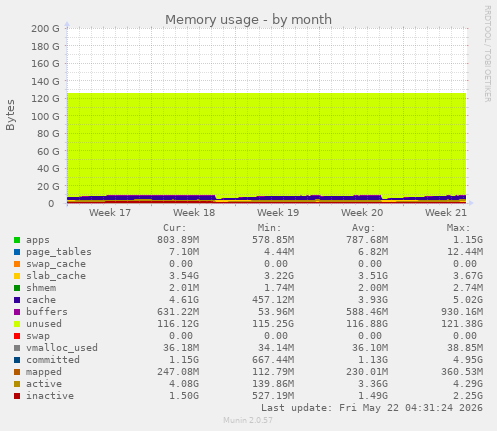Click the 'vmalloc_used' legend label
The image size is (497, 431).
tap(62, 348)
